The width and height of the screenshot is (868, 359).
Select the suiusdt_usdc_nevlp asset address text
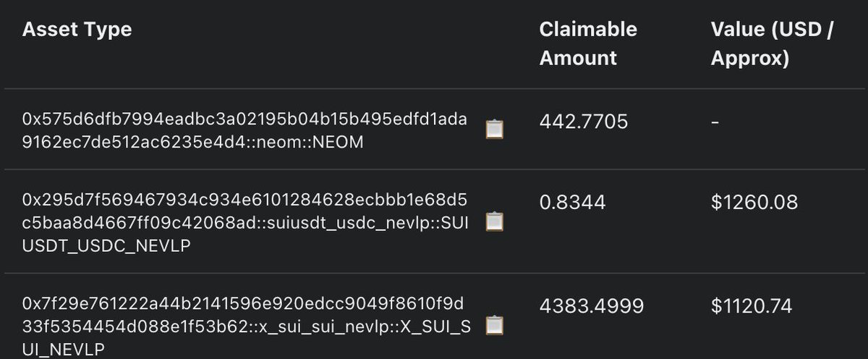point(245,221)
